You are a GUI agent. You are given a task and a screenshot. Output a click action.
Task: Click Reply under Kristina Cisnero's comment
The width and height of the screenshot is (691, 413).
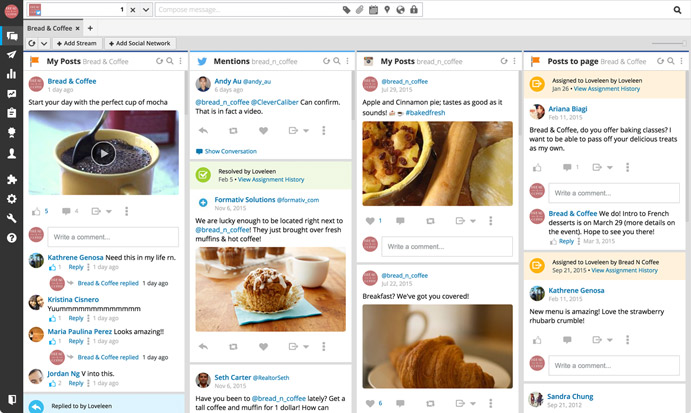coord(76,318)
